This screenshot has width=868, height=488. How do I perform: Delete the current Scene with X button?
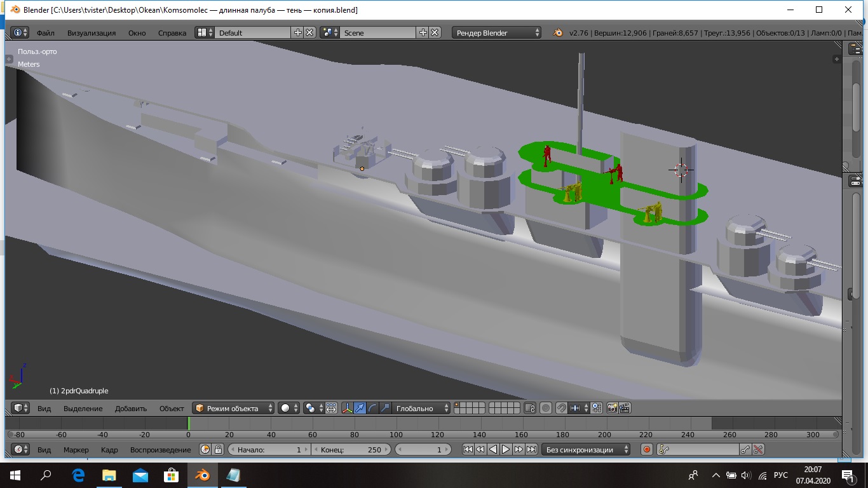pyautogui.click(x=435, y=32)
